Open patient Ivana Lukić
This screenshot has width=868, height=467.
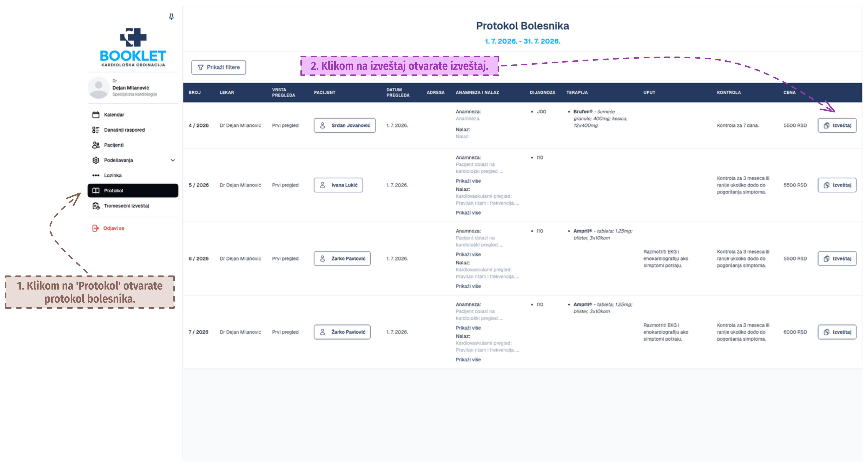[x=338, y=185]
